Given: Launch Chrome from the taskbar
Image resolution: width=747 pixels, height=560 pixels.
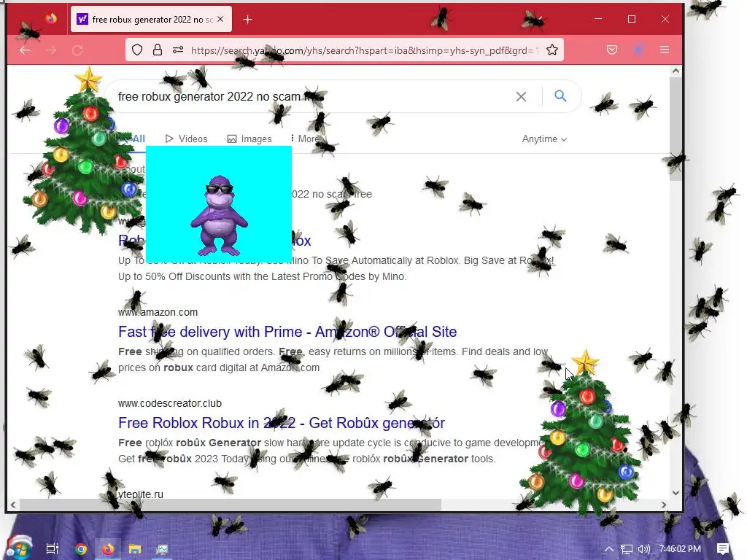Looking at the screenshot, I should [80, 549].
